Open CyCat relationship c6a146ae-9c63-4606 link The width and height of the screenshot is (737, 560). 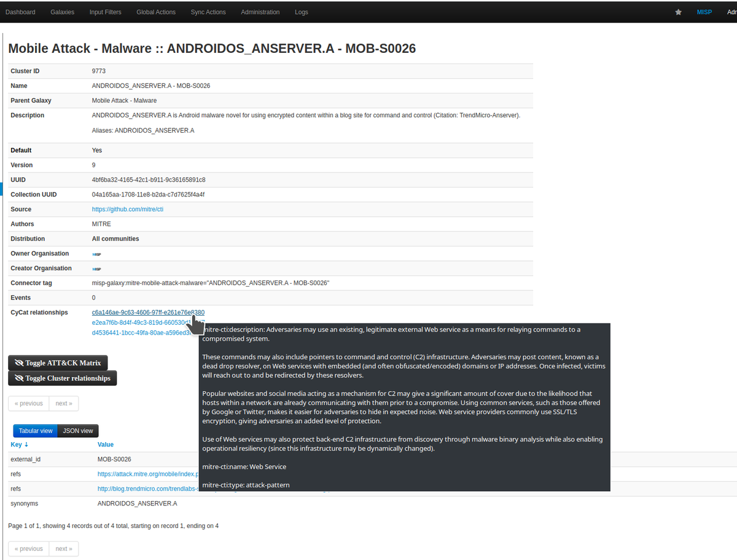coord(148,313)
